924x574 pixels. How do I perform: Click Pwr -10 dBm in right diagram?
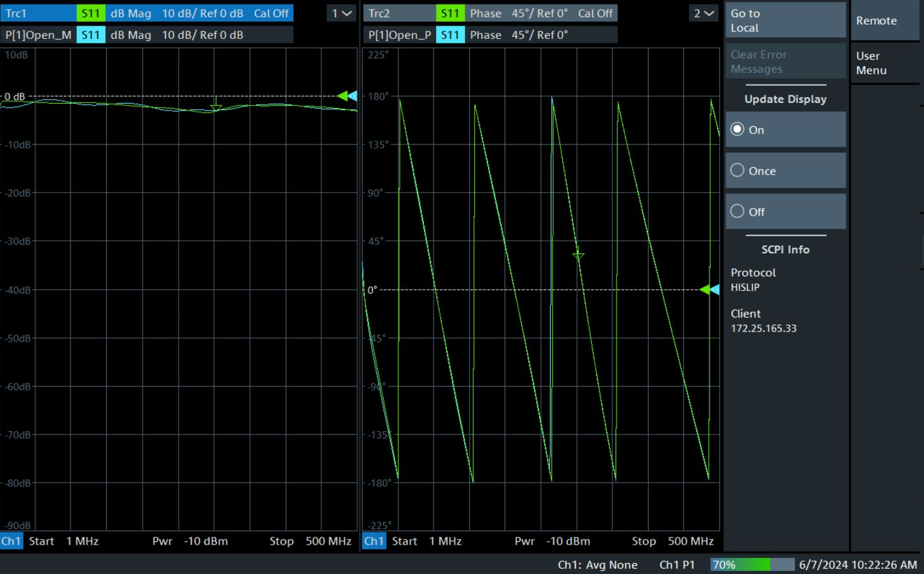click(553, 541)
